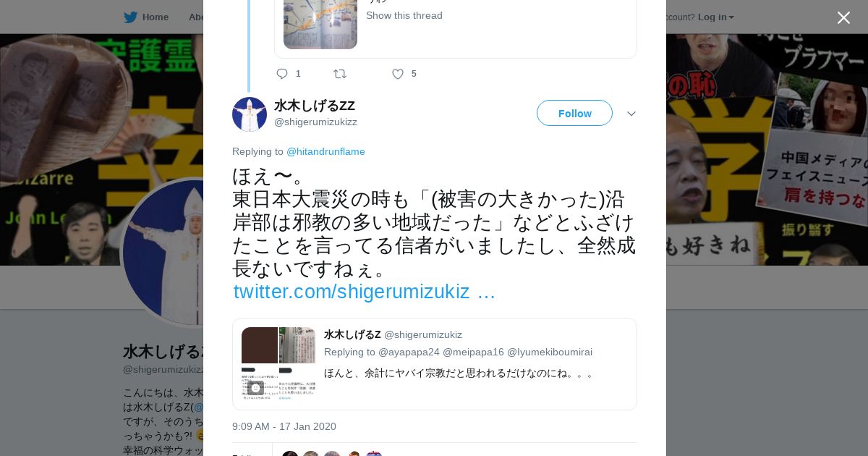Click the @shigerumizukizz handle
This screenshot has width=868, height=456.
coord(315,122)
